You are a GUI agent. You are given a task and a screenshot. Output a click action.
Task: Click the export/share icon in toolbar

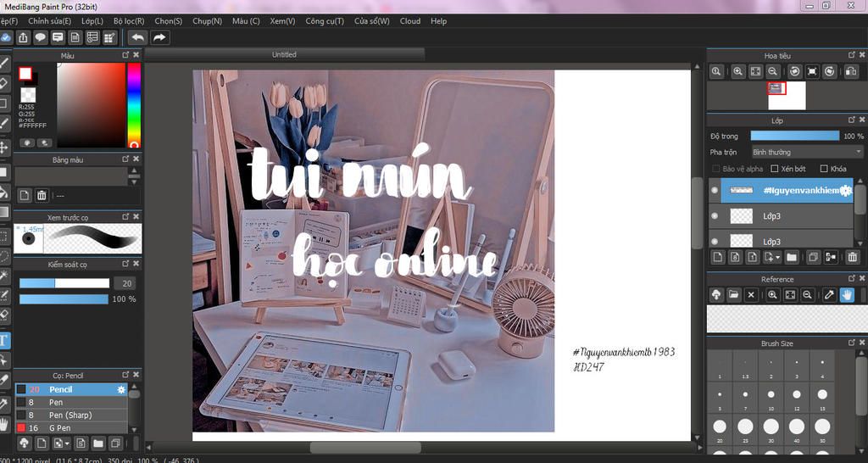[x=23, y=37]
